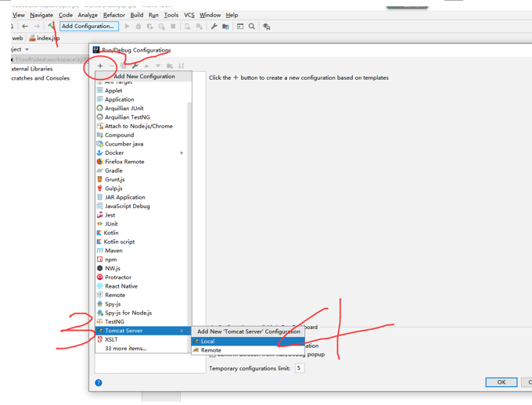The height and width of the screenshot is (405, 532).
Task: Click the plus Add New Configuration icon
Action: [x=100, y=66]
